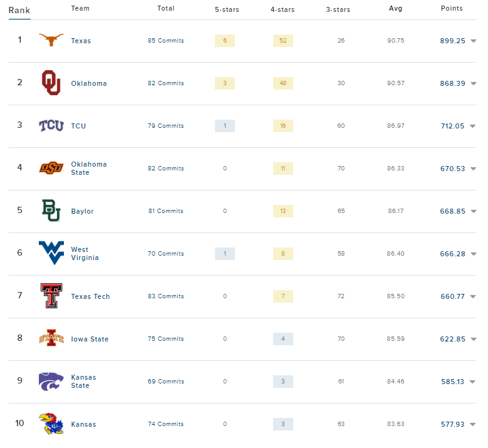Viewport: 488px width, 448px height.
Task: Click the TCU Horned Frogs logo
Action: point(51,126)
